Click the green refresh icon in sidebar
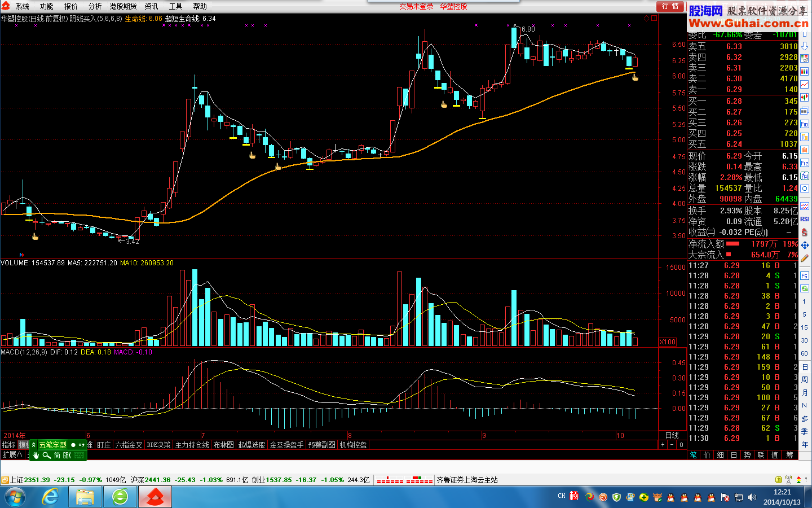This screenshot has height=508, width=812. coord(805,288)
